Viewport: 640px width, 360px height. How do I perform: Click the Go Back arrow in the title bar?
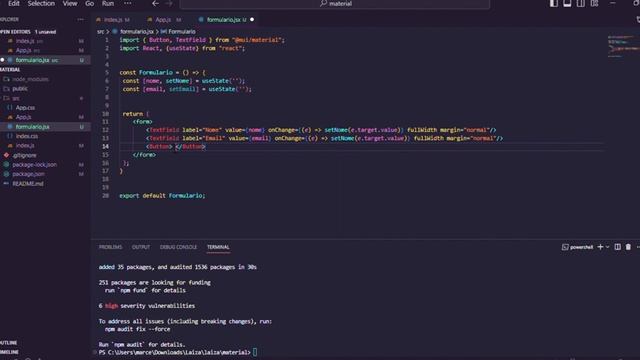point(156,4)
